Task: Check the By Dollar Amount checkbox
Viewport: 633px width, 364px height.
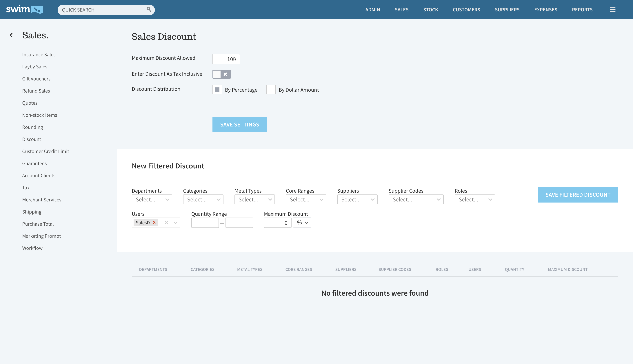Action: pos(271,89)
